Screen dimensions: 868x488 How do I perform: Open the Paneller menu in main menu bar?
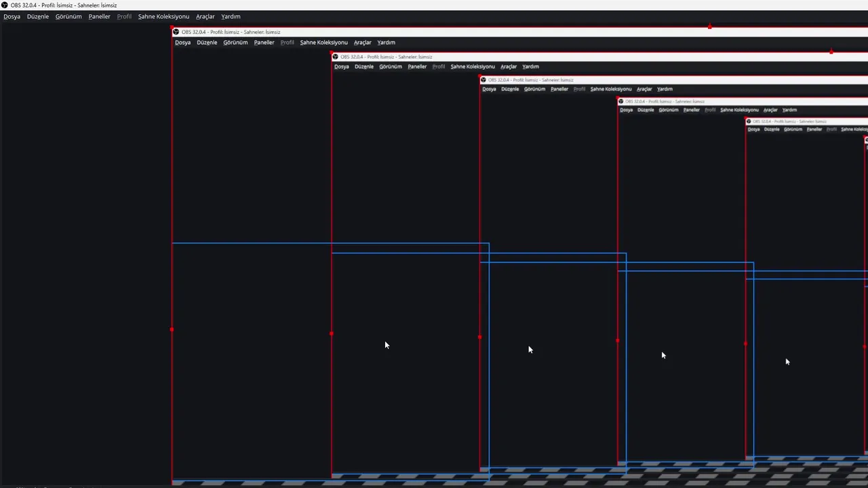point(99,16)
